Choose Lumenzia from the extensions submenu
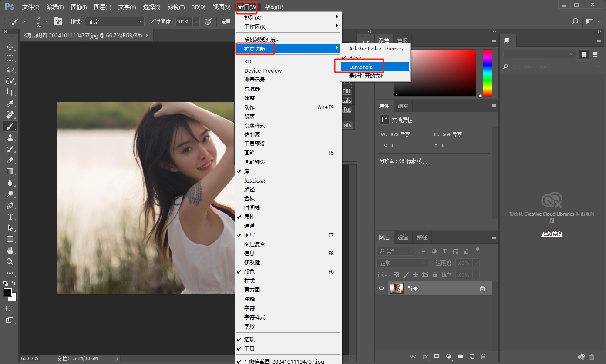Viewport: 606px width, 364px height. (x=361, y=67)
